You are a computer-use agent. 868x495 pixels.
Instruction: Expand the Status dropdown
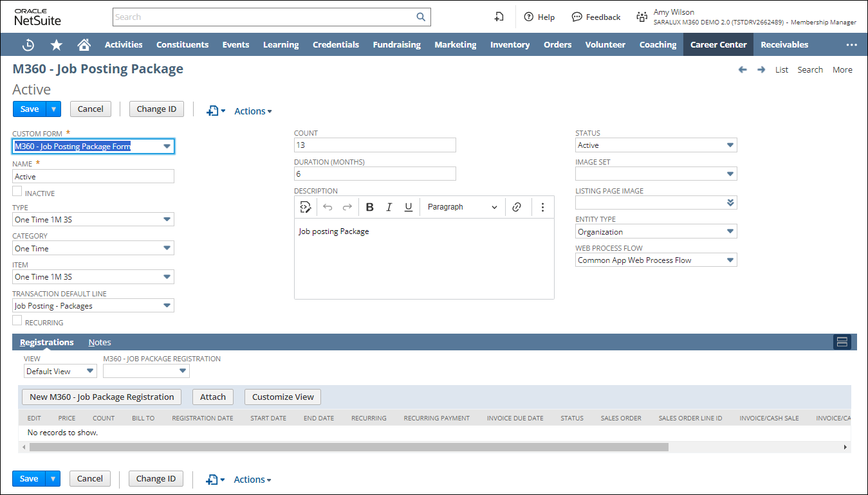pos(730,145)
